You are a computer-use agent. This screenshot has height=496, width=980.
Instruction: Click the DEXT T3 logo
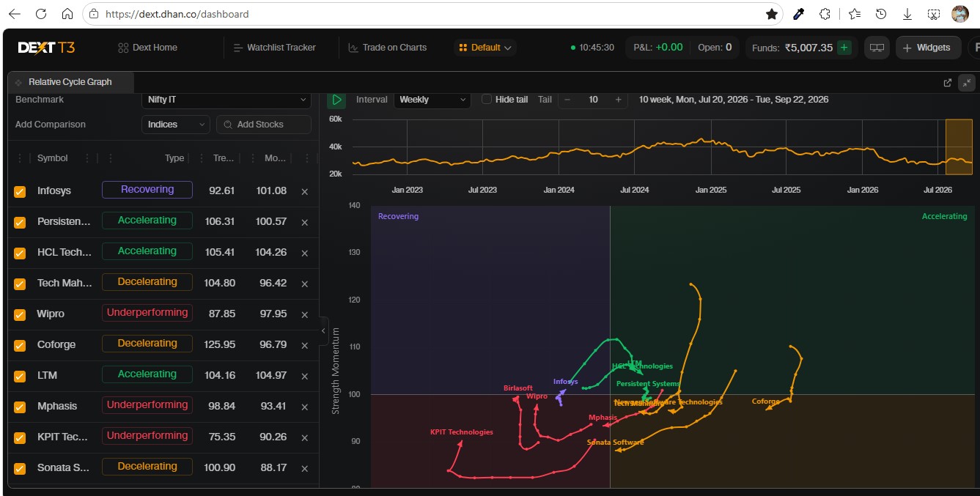point(46,48)
